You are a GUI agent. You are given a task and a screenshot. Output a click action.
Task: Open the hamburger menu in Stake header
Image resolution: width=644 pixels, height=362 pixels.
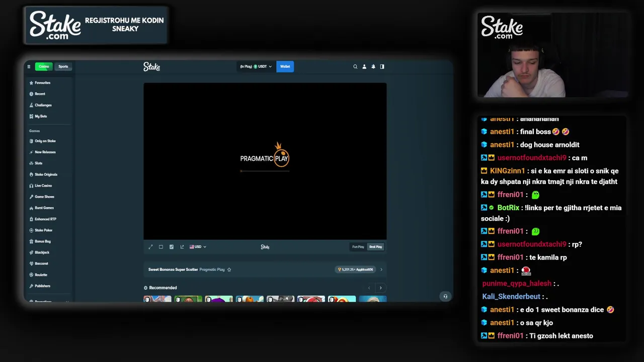click(29, 66)
